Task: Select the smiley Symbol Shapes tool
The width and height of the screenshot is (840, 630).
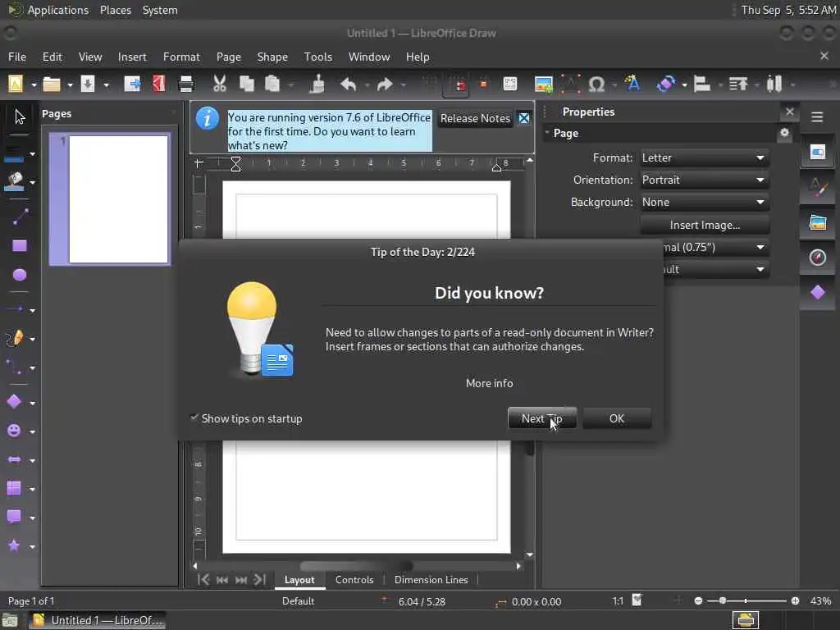Action: (14, 431)
